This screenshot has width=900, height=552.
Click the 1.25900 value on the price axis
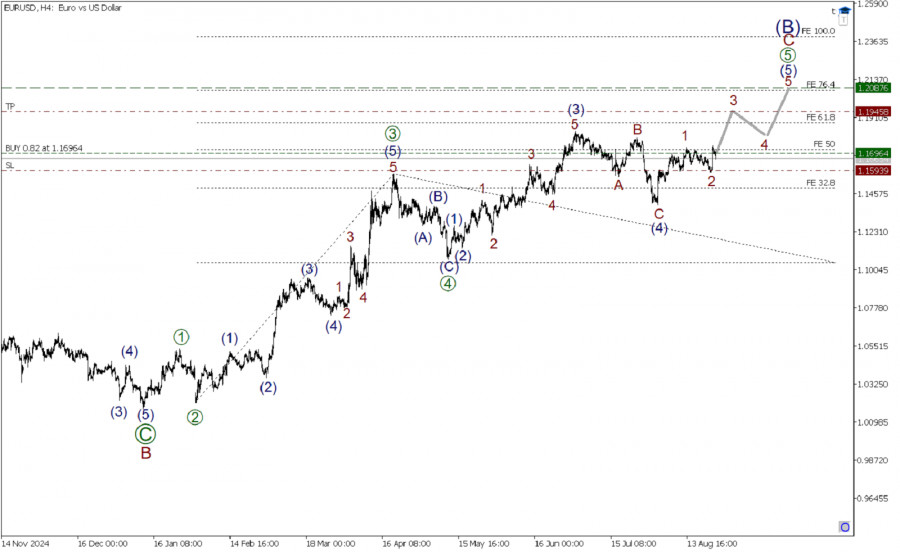coord(872,4)
